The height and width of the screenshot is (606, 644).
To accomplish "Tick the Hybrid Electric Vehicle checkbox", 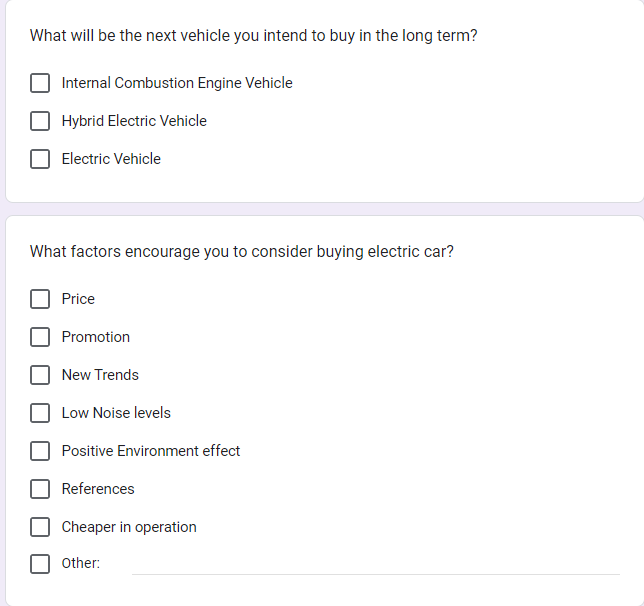I will click(x=40, y=121).
